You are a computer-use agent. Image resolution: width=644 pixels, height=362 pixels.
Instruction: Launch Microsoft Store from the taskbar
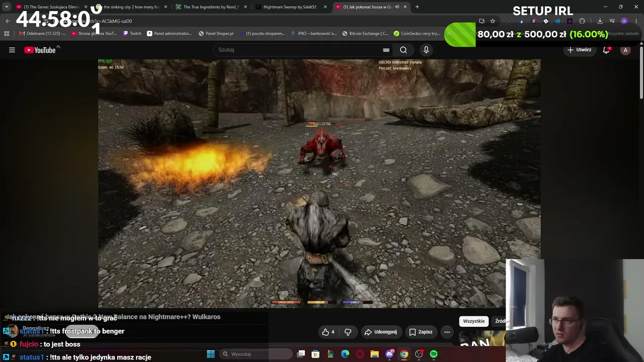[x=315, y=354]
